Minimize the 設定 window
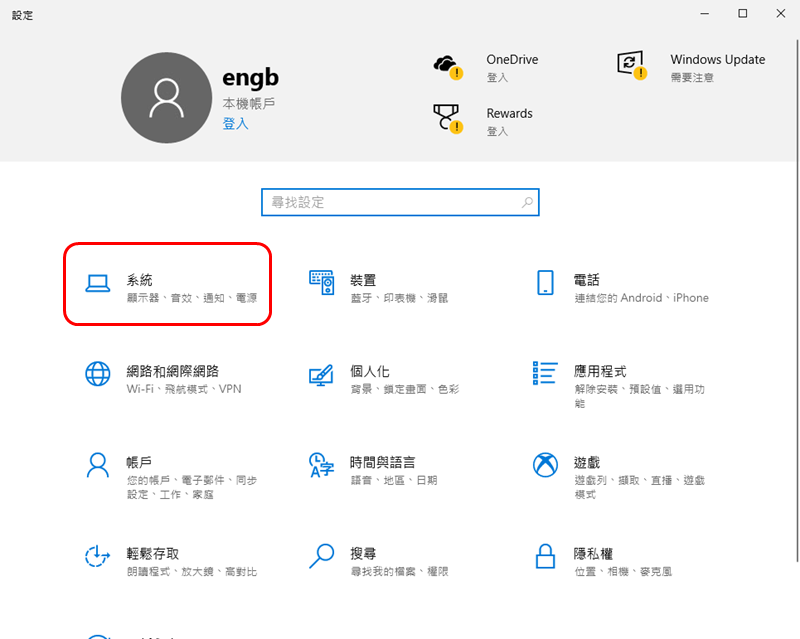The height and width of the screenshot is (639, 800). (705, 14)
